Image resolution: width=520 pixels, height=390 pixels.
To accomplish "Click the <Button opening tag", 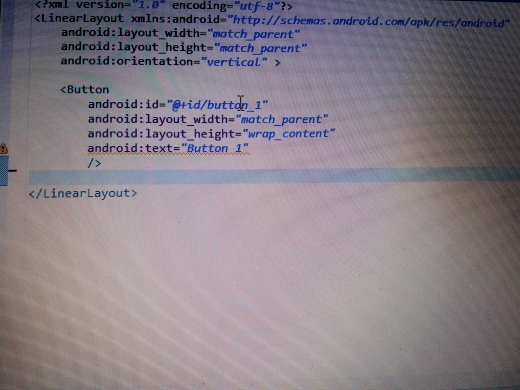I will 85,90.
